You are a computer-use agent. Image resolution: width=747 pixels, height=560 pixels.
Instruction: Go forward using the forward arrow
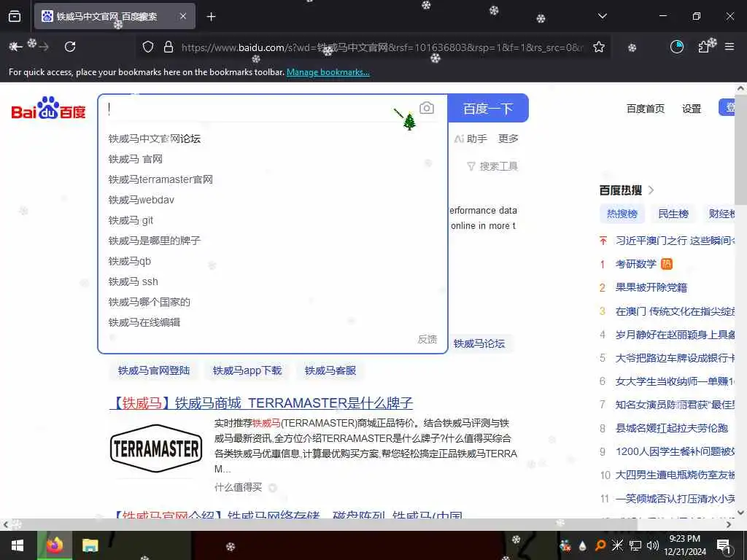[x=44, y=47]
